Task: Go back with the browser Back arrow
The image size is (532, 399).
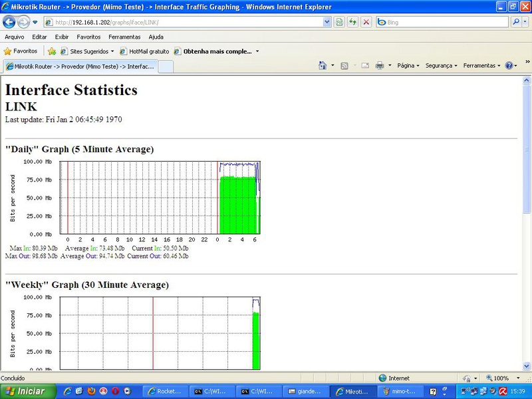Action: (9, 23)
